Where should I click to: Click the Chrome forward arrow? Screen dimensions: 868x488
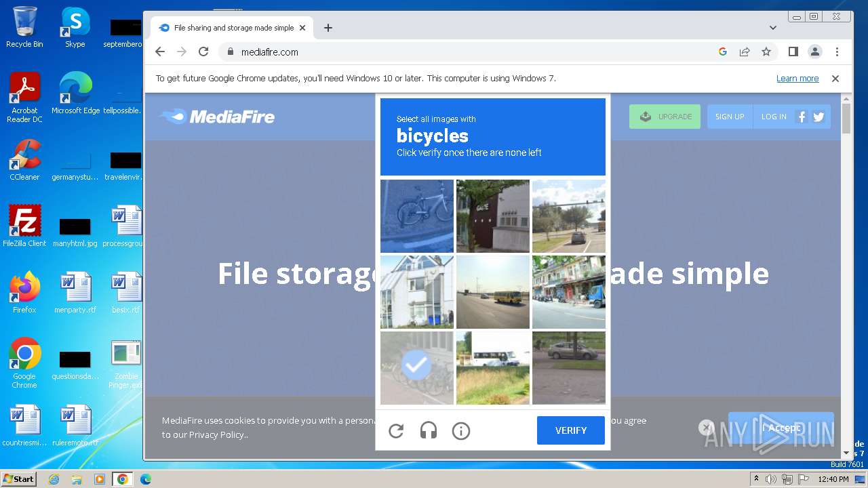182,52
